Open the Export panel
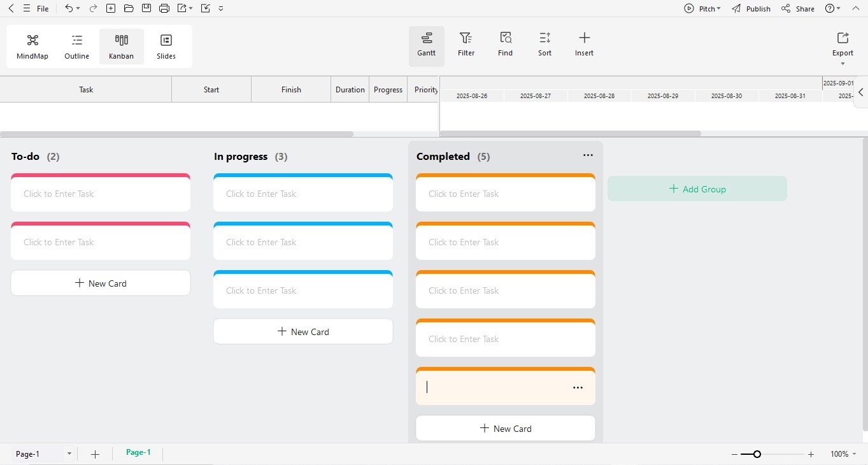 pyautogui.click(x=842, y=43)
